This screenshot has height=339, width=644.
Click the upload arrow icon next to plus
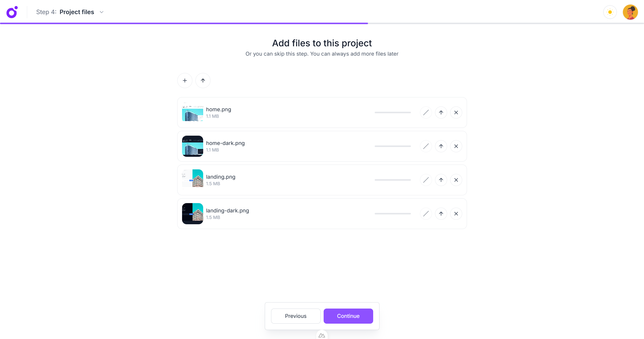203,80
